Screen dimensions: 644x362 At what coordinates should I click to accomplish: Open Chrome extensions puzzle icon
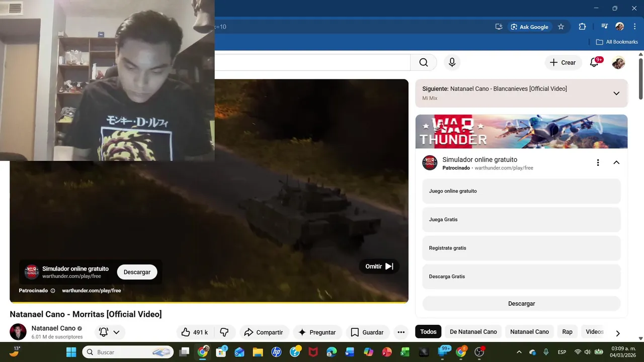click(582, 27)
